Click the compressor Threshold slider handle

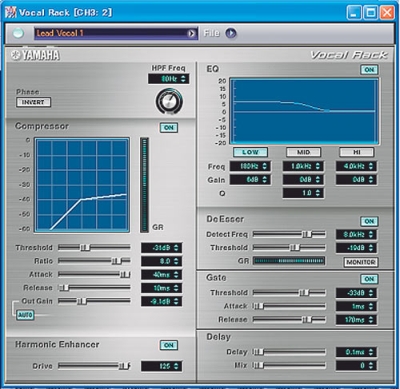pos(85,248)
